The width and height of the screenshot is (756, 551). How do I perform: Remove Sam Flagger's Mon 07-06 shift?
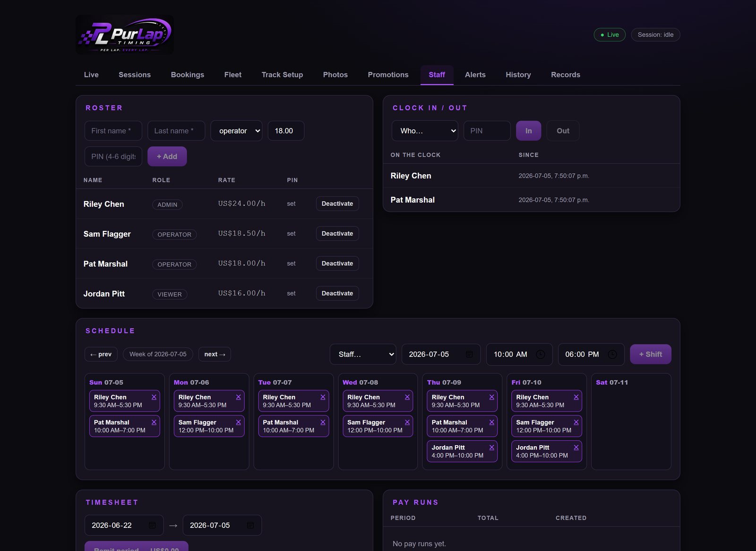[238, 422]
